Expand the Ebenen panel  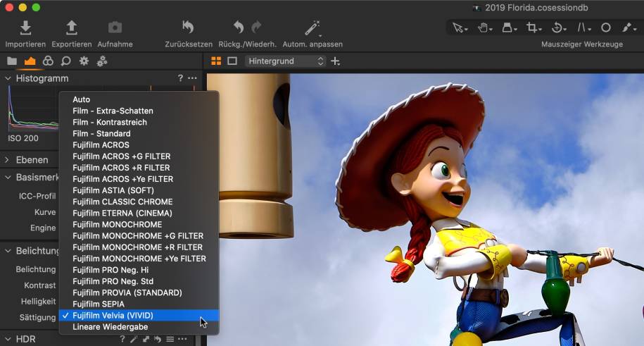7,160
